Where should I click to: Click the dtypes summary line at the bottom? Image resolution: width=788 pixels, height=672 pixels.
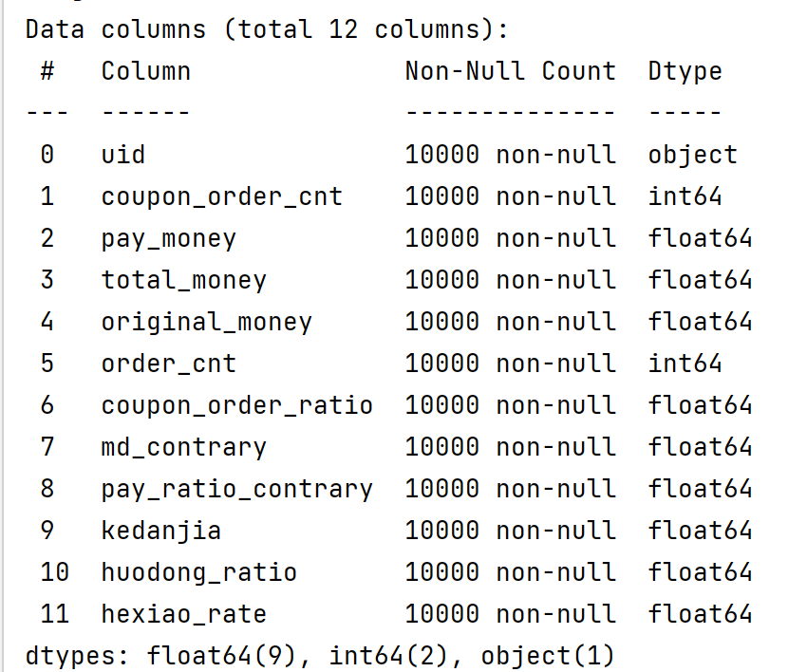(320, 656)
